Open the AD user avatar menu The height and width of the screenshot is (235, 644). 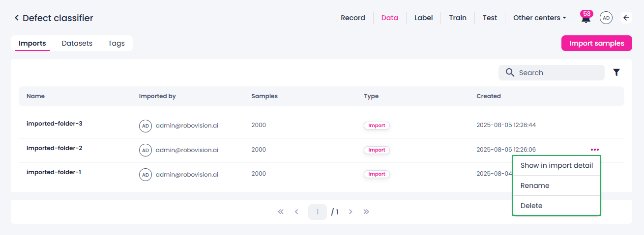(606, 18)
